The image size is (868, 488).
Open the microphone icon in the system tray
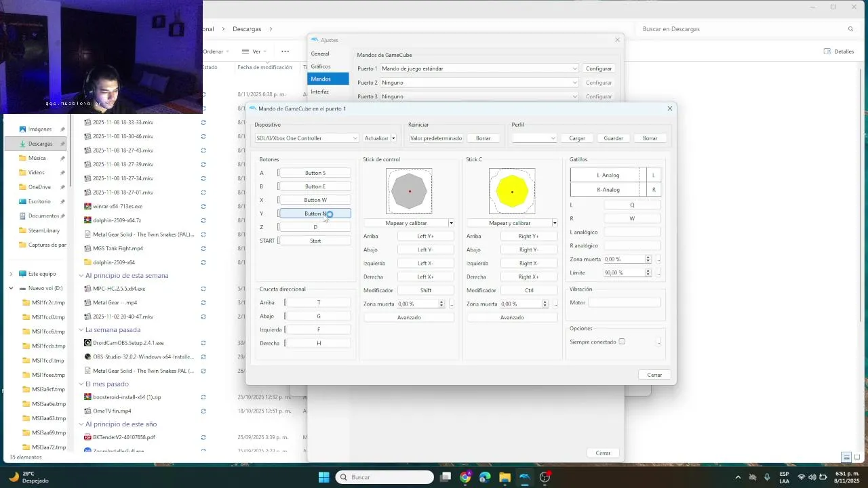point(767,477)
